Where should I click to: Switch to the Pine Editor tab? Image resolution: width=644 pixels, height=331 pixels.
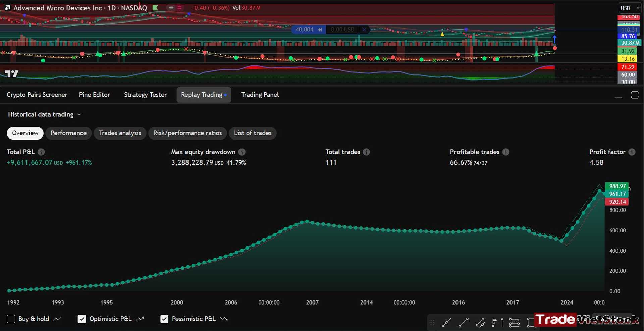click(x=94, y=95)
